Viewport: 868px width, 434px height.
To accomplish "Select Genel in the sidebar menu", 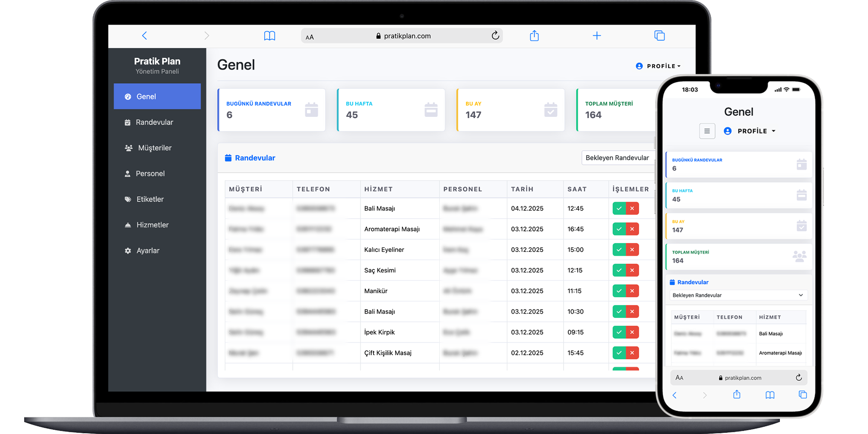I will pos(147,96).
